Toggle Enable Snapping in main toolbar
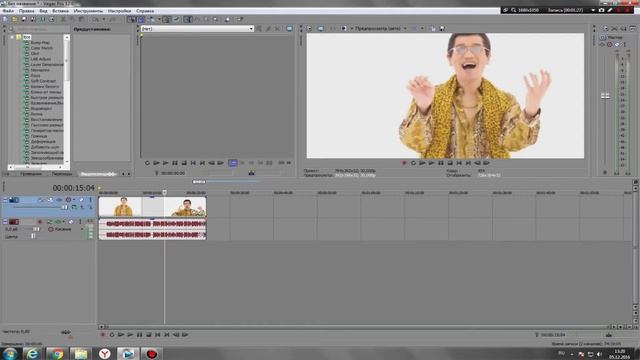The height and width of the screenshot is (360, 640). (131, 19)
